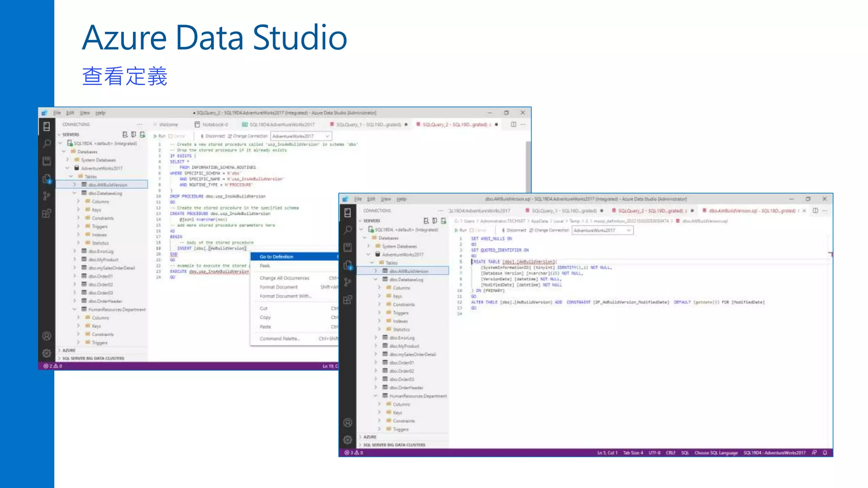Open database dropdown AdventureWorks2017 in left window
This screenshot has width=868, height=488.
point(301,136)
